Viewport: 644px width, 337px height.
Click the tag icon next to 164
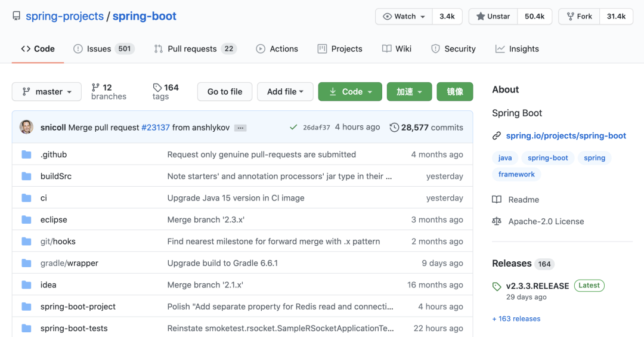(x=157, y=87)
